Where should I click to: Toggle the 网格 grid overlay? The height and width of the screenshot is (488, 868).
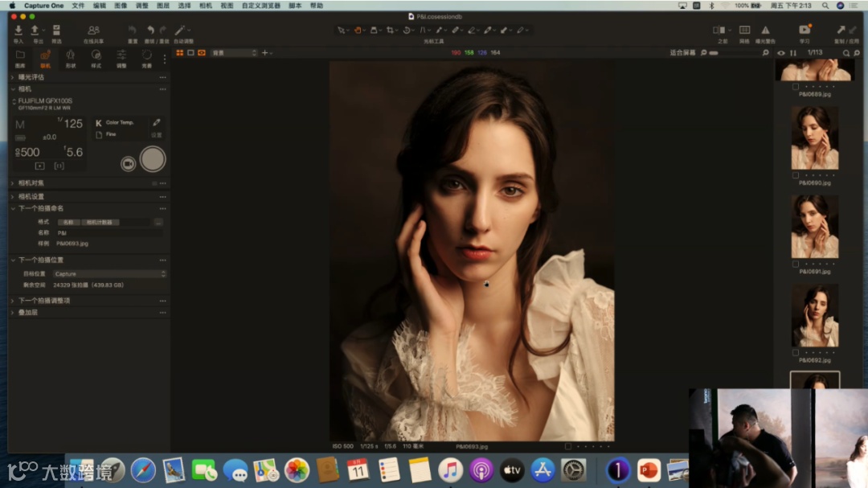[744, 30]
